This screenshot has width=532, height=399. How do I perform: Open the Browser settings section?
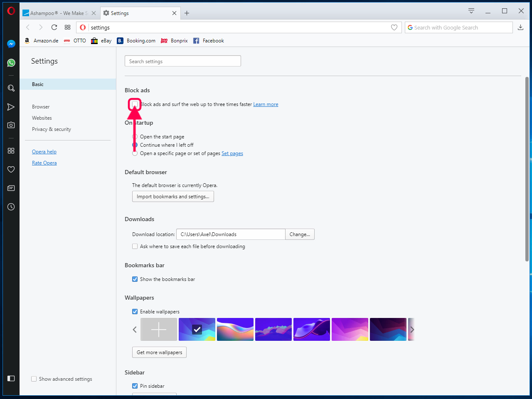pyautogui.click(x=41, y=107)
